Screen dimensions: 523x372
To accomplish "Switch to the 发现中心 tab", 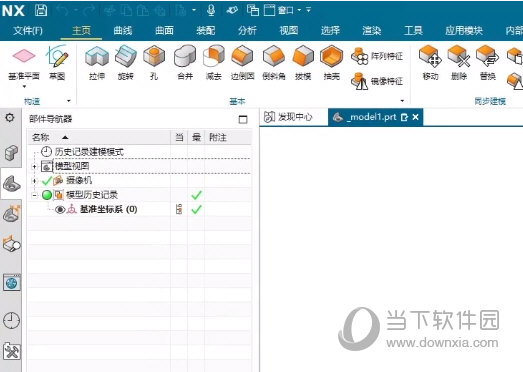I will click(x=289, y=117).
